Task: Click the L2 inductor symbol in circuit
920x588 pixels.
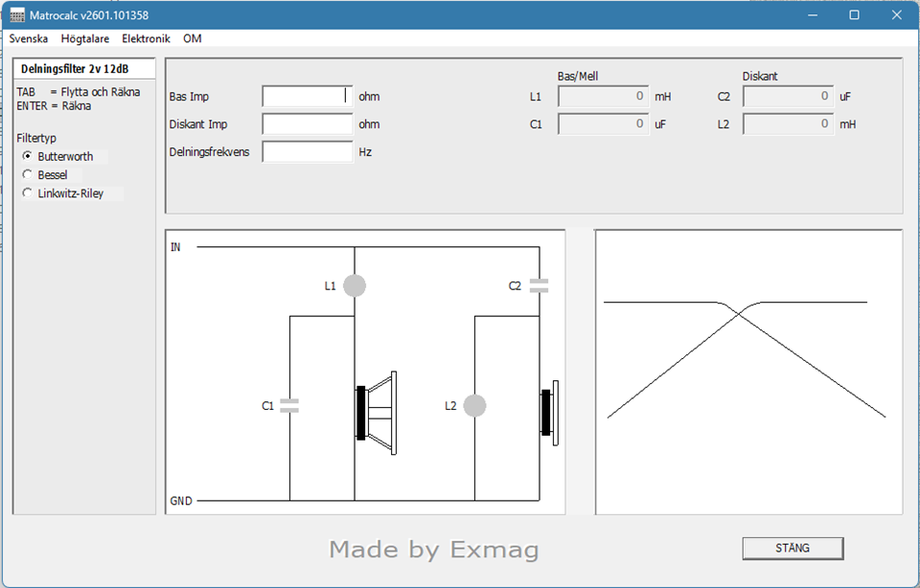Action: coord(474,406)
